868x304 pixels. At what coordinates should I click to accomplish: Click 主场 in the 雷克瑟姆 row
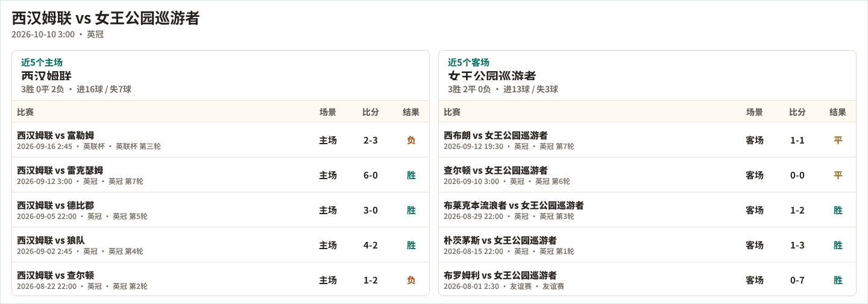[328, 176]
